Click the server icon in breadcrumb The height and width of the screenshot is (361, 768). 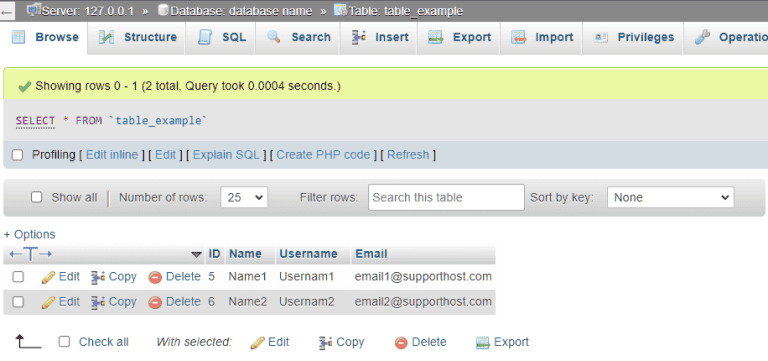tap(34, 9)
